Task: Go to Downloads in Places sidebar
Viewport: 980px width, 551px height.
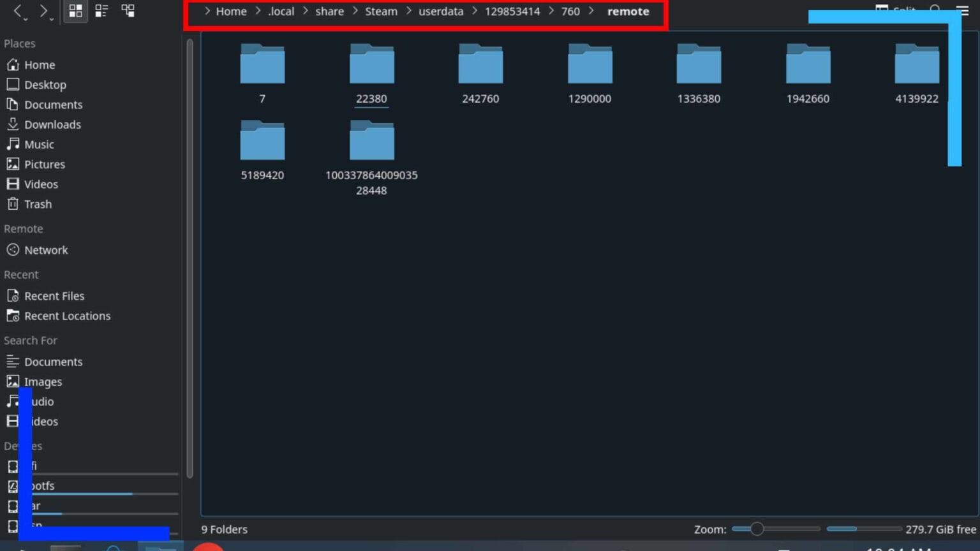Action: 52,124
